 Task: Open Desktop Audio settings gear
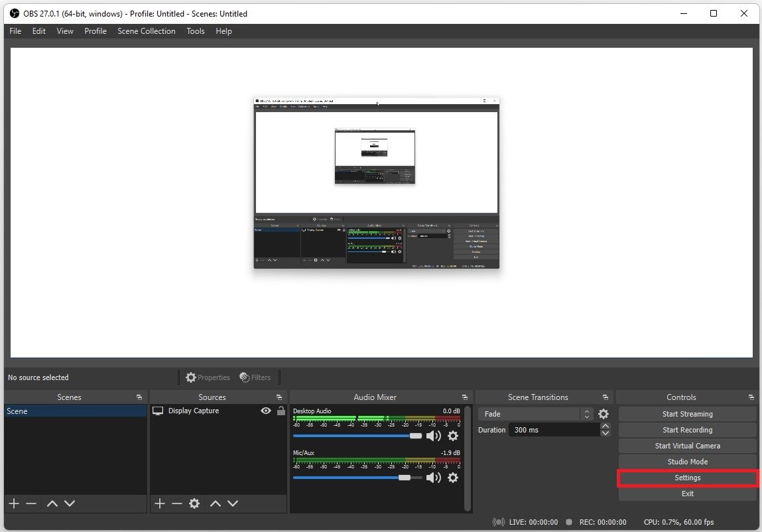(453, 436)
